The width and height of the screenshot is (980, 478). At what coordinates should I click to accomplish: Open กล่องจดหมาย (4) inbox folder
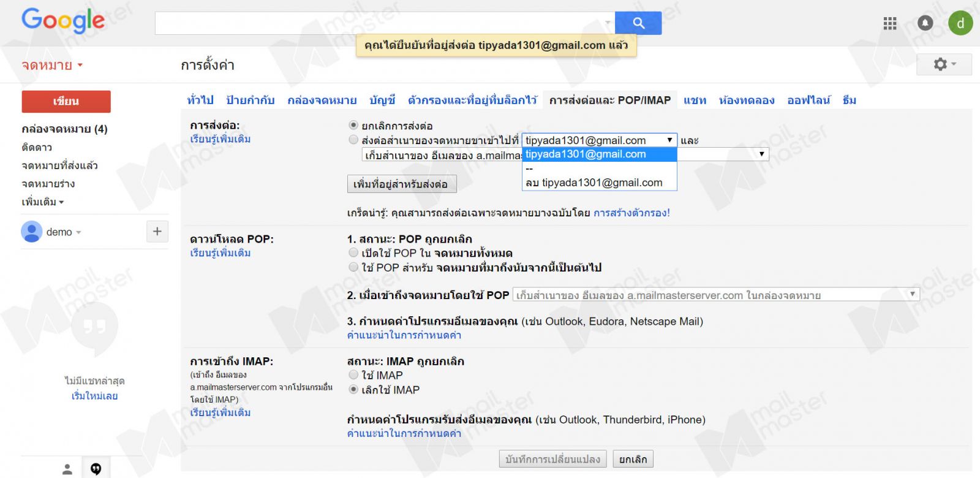(64, 129)
